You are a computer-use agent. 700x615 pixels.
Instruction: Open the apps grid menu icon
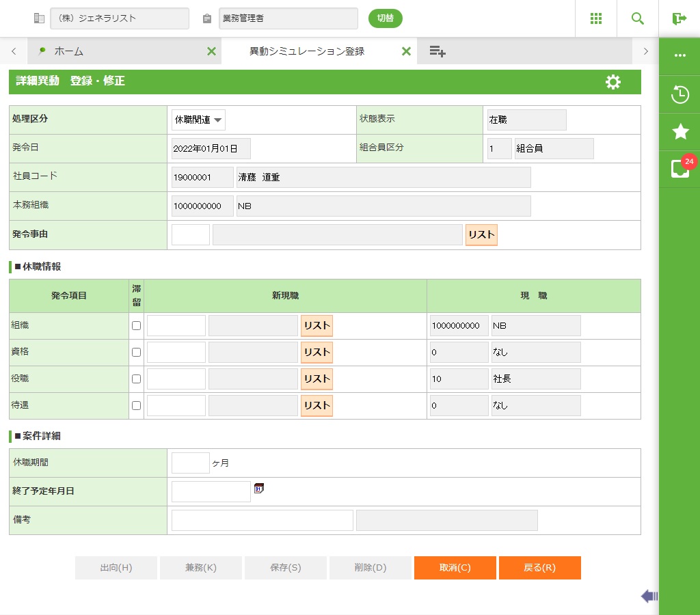coord(595,18)
